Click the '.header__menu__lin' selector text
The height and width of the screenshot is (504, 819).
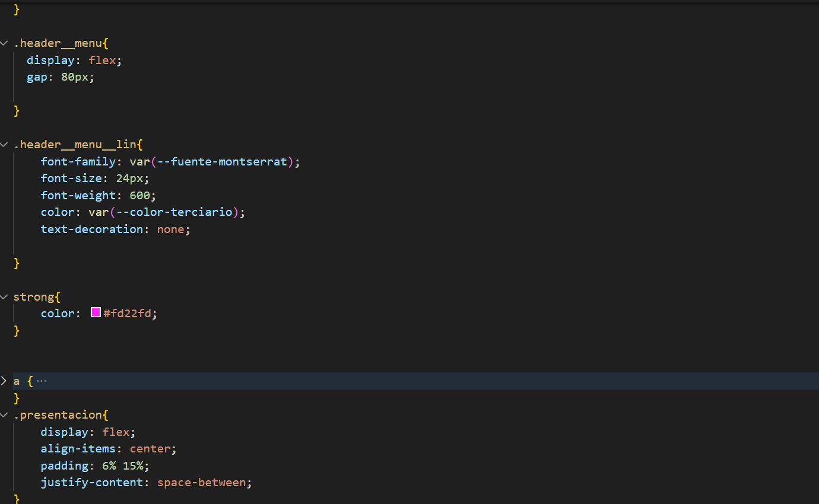point(75,145)
